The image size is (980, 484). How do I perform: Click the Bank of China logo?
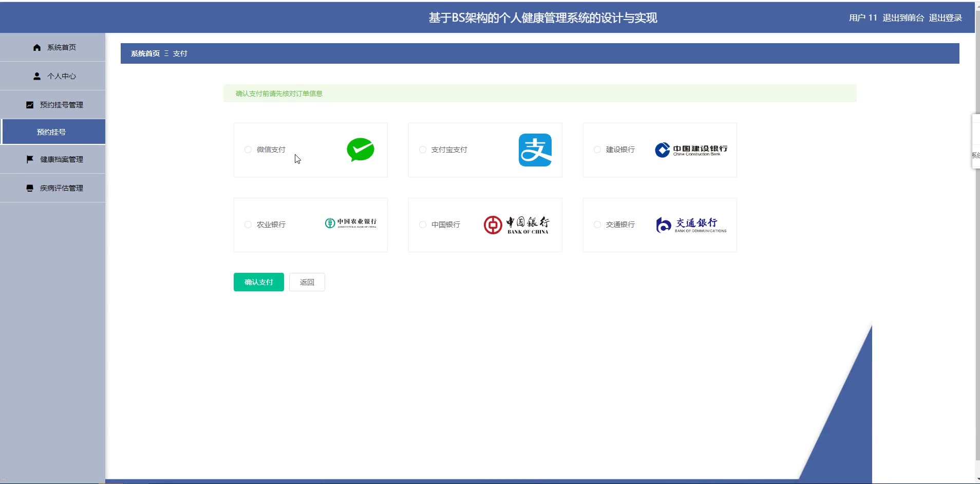(517, 225)
